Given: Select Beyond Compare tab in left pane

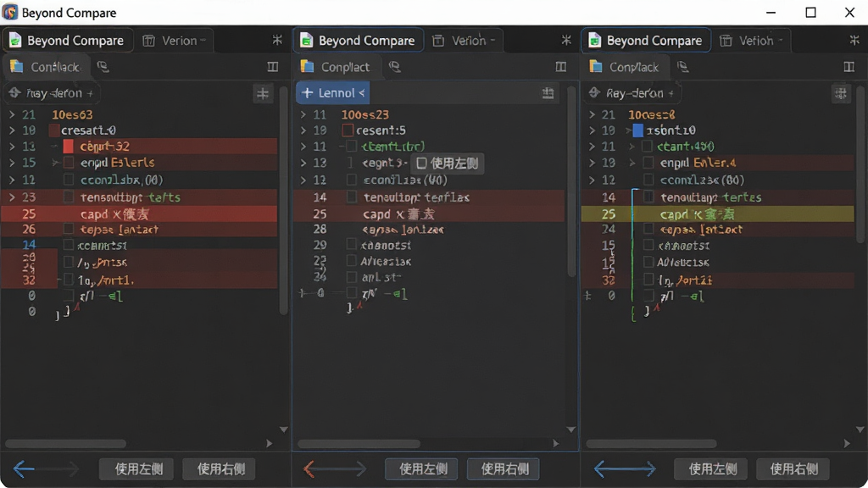Looking at the screenshot, I should pyautogui.click(x=68, y=41).
